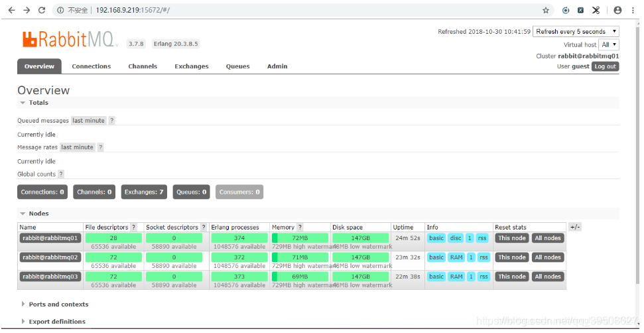The height and width of the screenshot is (333, 644).
Task: Open the Chrome three-dot menu
Action: pyautogui.click(x=633, y=10)
